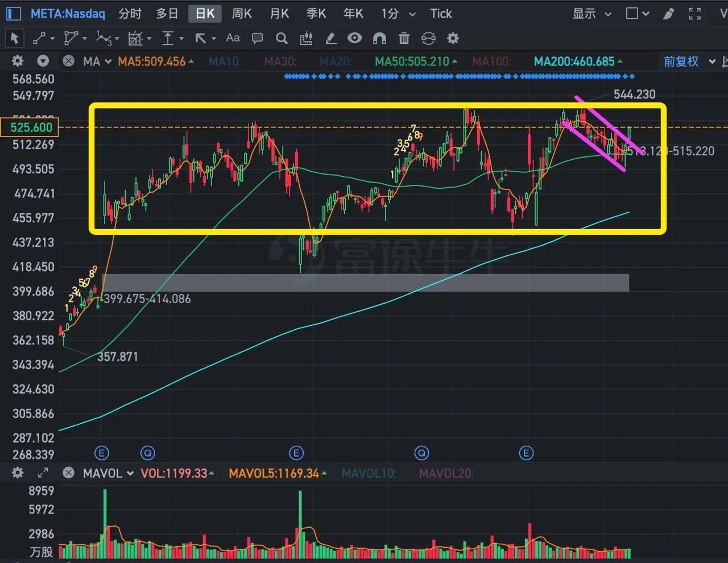Switch to the 多日 multi-day tab

point(167,13)
